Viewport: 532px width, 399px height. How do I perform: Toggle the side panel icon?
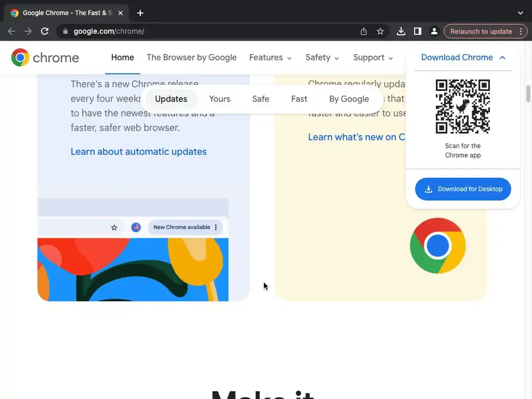pyautogui.click(x=417, y=31)
